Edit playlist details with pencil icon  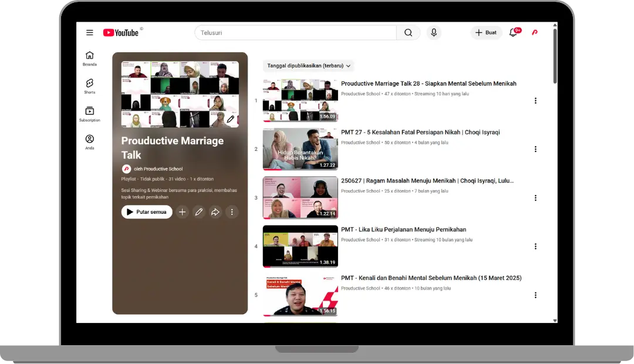tap(199, 212)
